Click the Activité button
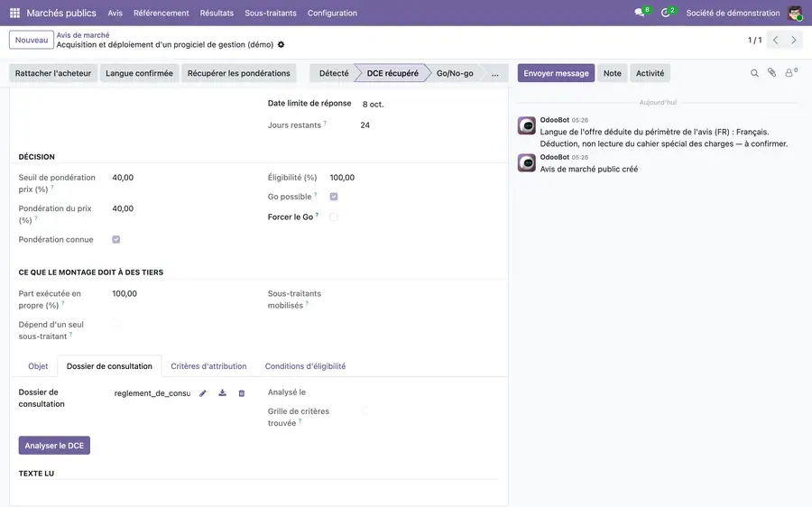 650,73
